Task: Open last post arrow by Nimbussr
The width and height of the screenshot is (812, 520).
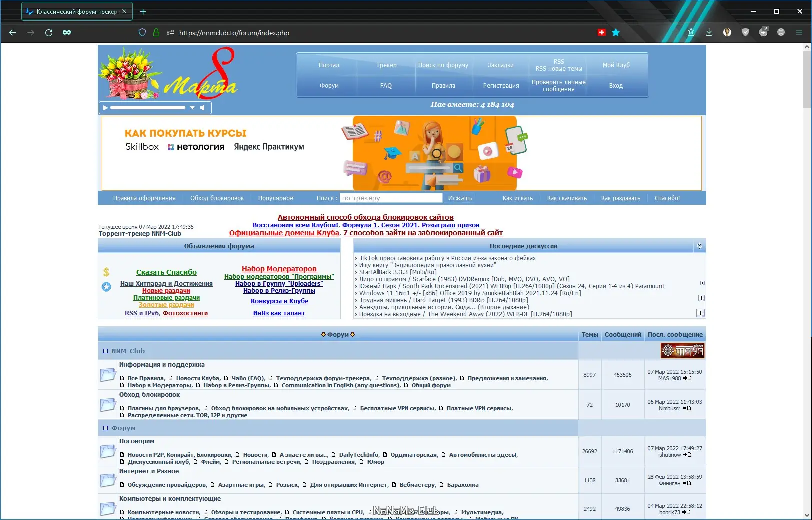Action: (x=687, y=408)
